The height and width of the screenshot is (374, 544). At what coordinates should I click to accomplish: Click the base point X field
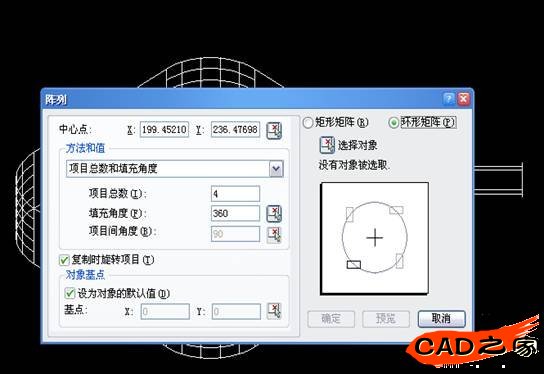point(165,312)
